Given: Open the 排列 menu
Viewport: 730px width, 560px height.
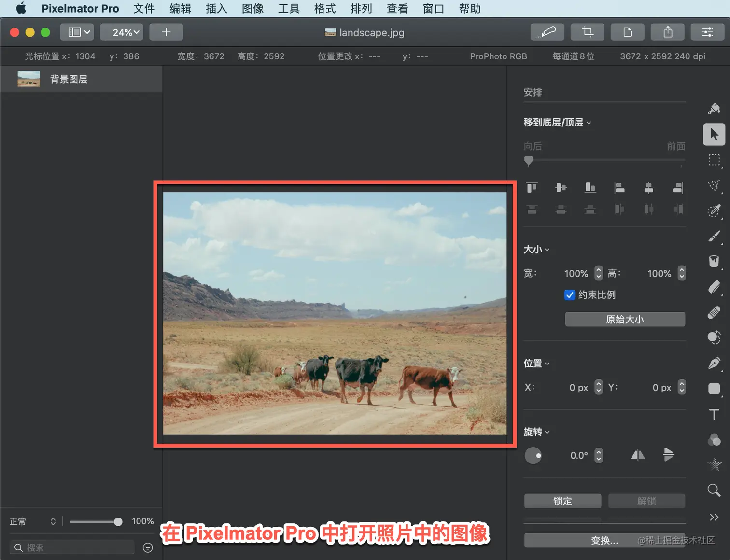Looking at the screenshot, I should coord(361,9).
